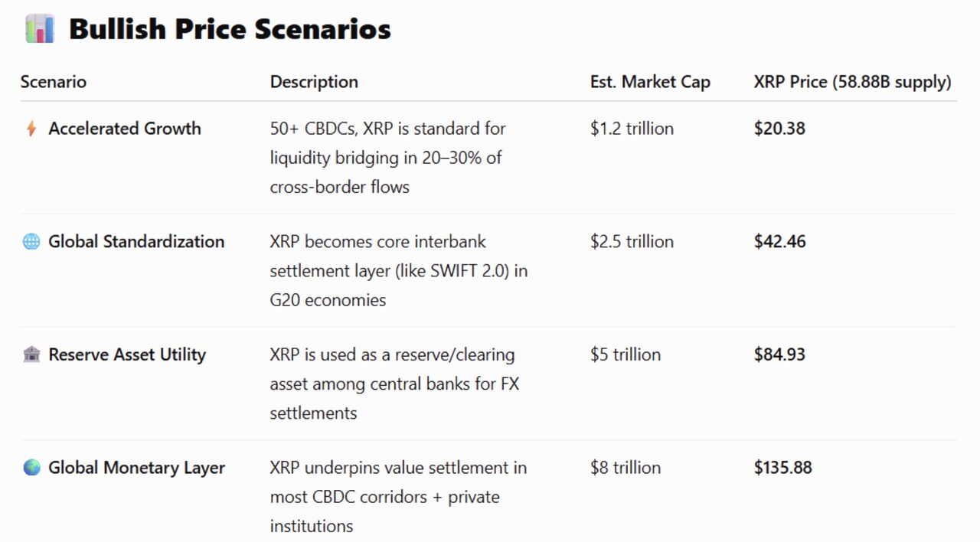This screenshot has width=980, height=542.
Task: Click the bar chart emoji beside the title
Action: (x=39, y=29)
